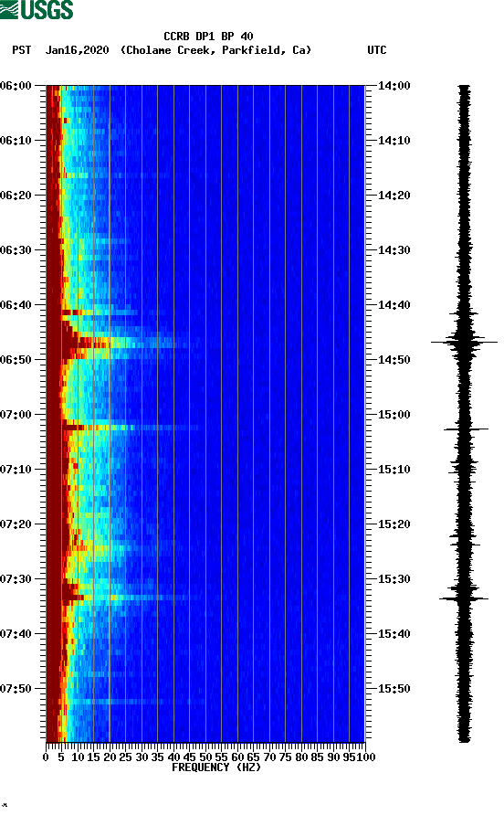Click the '10' frequency axis label

[x=78, y=757]
